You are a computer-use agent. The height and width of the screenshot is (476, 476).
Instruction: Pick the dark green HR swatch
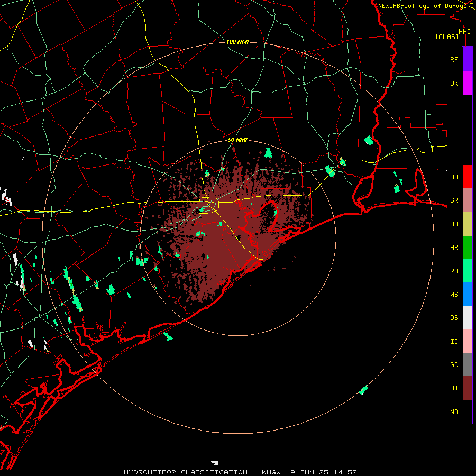click(x=467, y=248)
